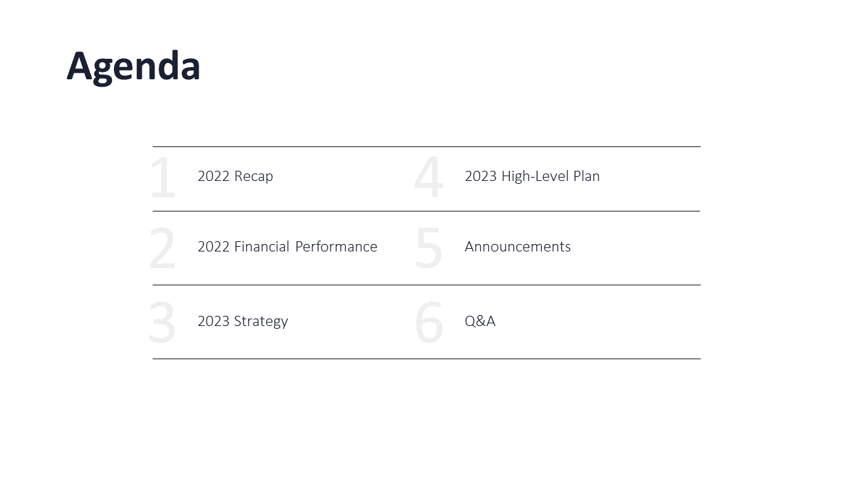Click the large faded number 6
The width and height of the screenshot is (868, 488).
pos(429,323)
